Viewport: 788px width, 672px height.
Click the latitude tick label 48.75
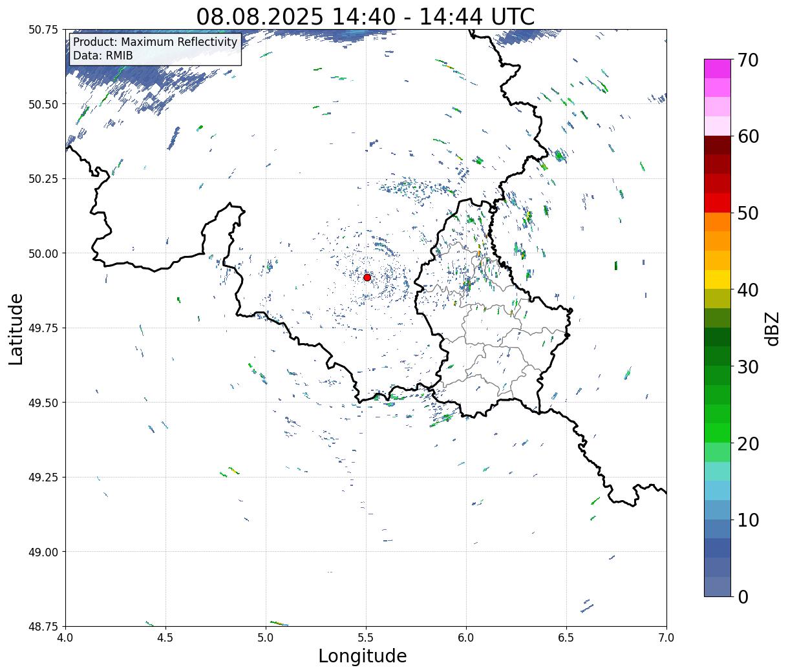pos(43,626)
